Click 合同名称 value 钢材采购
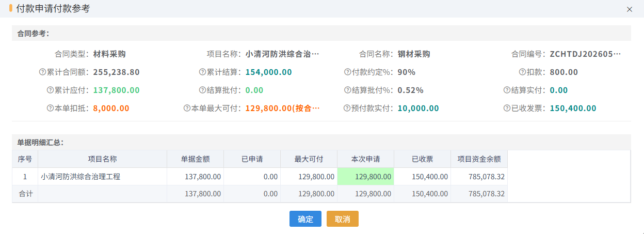This screenshot has height=234, width=644. click(414, 54)
